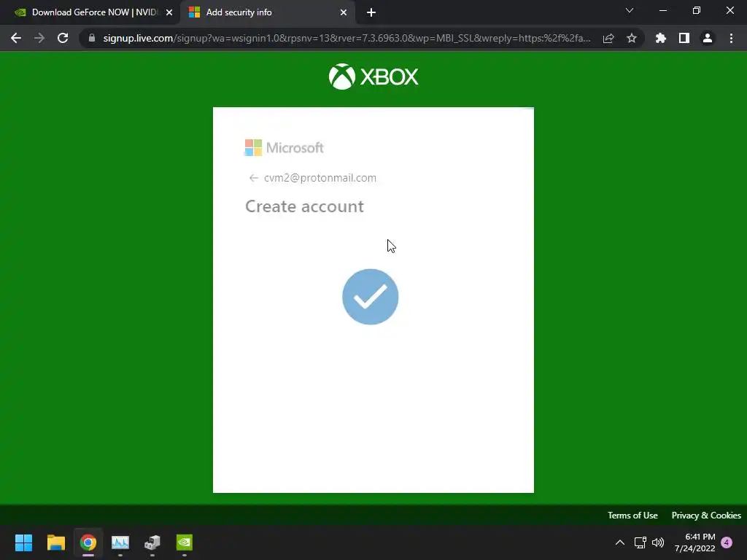Viewport: 747px width, 560px height.
Task: Open a new browser tab
Action: pos(371,12)
